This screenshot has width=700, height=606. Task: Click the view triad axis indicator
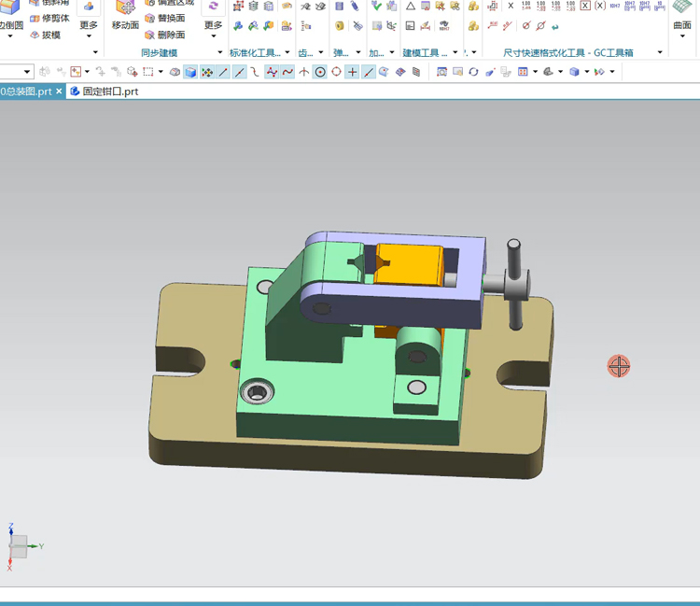(x=19, y=546)
